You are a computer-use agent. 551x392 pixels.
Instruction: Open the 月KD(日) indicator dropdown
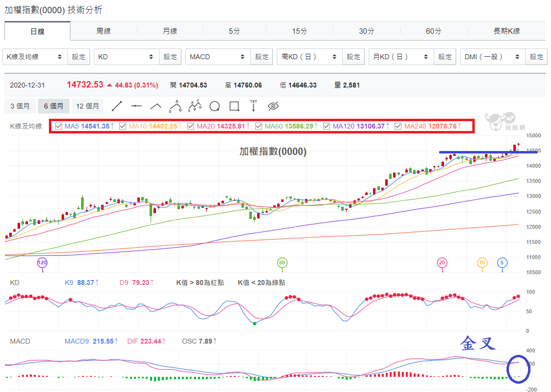coord(401,57)
